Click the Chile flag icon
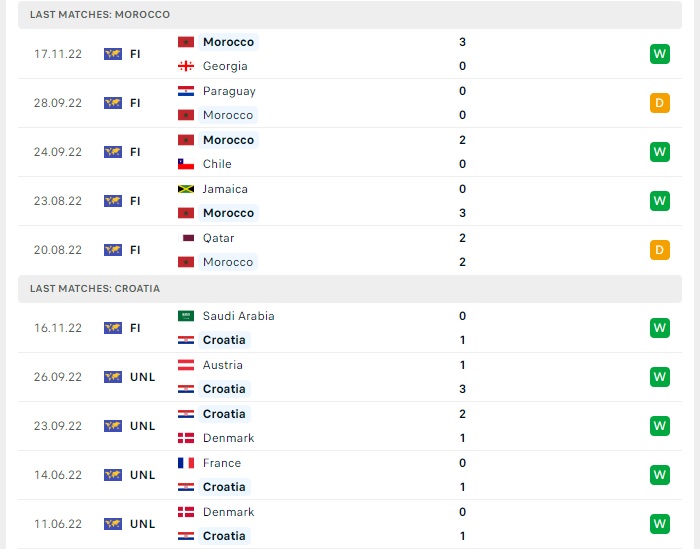 tap(186, 164)
